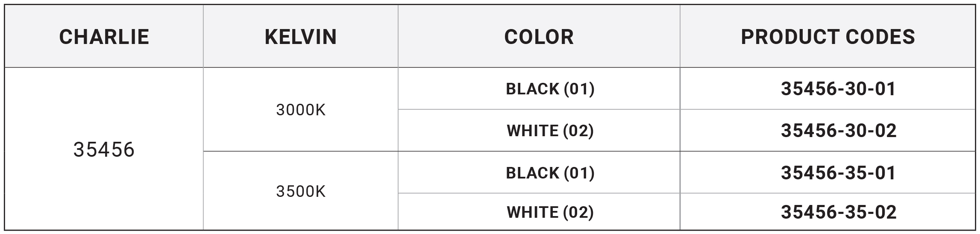Image resolution: width=980 pixels, height=234 pixels.
Task: Click the word WHITE in the 3000K group
Action: click(x=532, y=131)
